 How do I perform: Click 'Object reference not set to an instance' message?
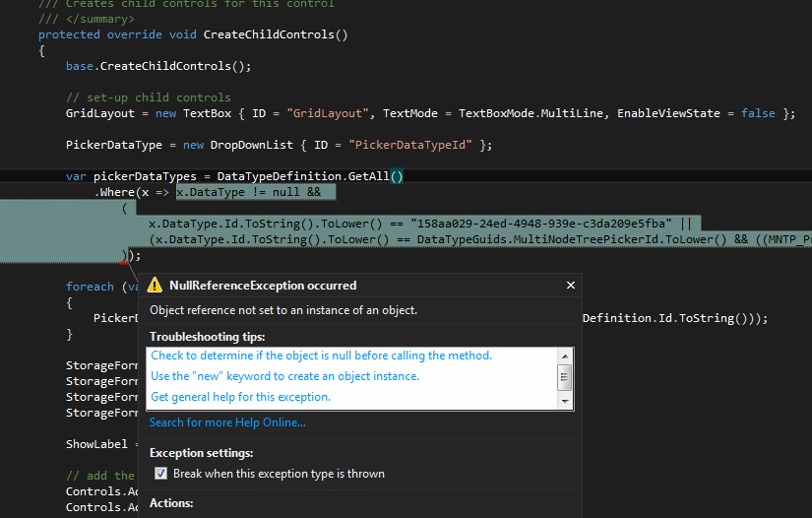(x=283, y=310)
